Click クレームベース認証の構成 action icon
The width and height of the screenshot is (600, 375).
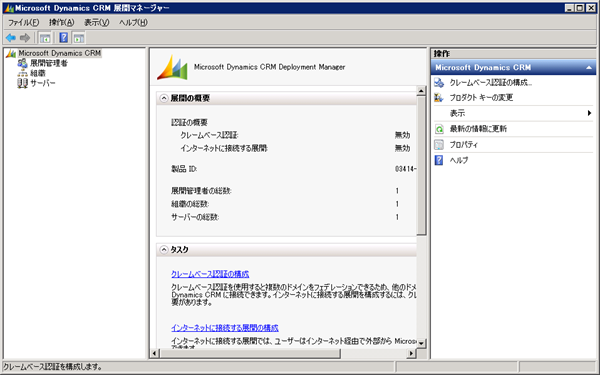click(x=439, y=82)
